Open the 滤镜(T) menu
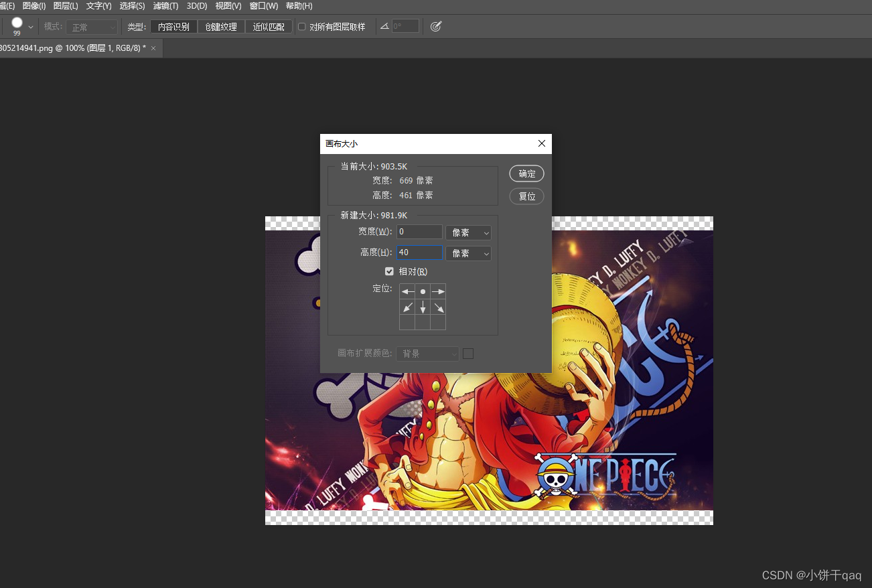Viewport: 872px width, 588px height. (165, 6)
